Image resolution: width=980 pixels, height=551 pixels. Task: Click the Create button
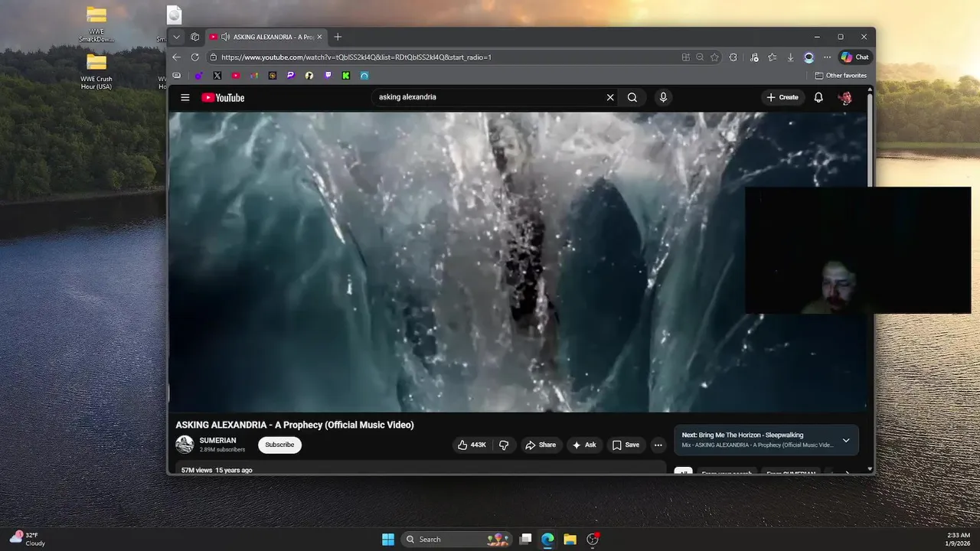click(x=782, y=97)
